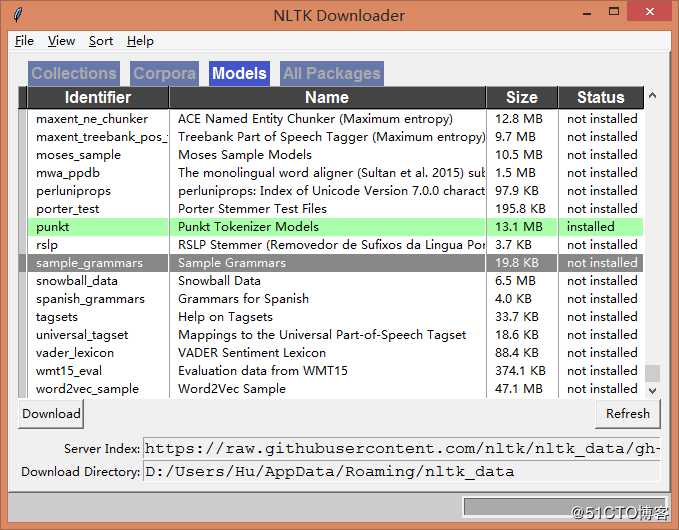Viewport: 679px width, 530px height.
Task: Open the Sort menu
Action: click(101, 41)
